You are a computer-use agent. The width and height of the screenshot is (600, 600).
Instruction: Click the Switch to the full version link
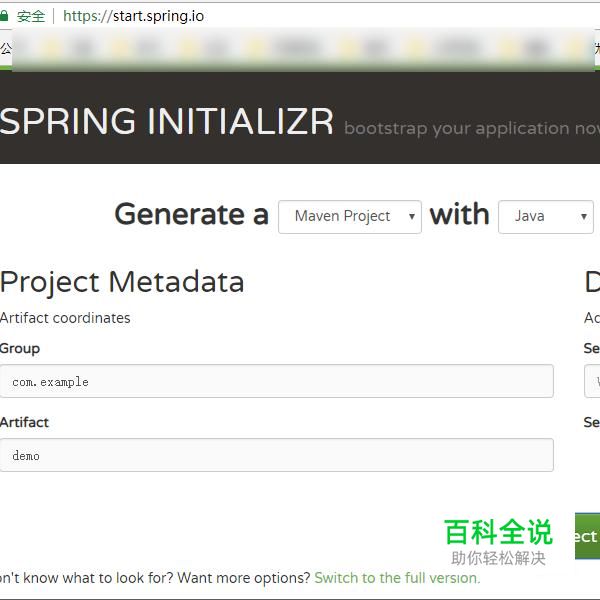pyautogui.click(x=397, y=578)
